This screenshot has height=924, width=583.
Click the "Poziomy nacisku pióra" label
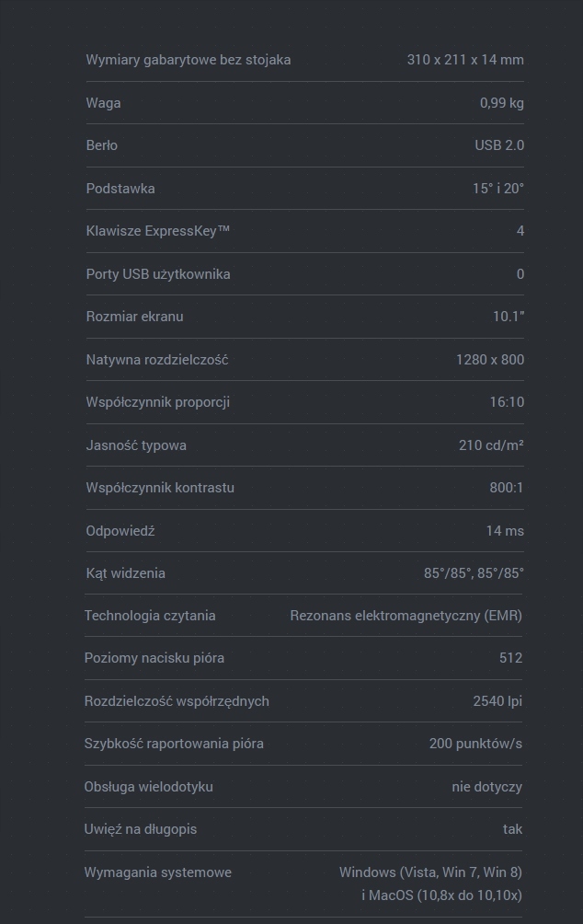click(x=154, y=658)
